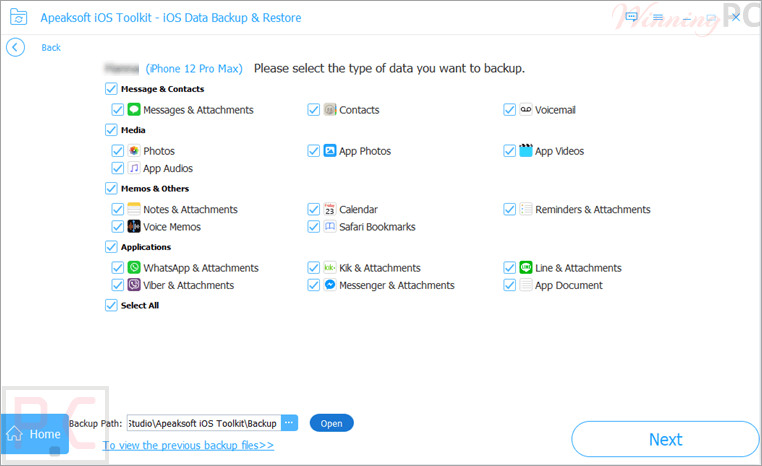Image resolution: width=762 pixels, height=466 pixels.
Task: Click the feedback chat icon in title bar
Action: click(631, 17)
